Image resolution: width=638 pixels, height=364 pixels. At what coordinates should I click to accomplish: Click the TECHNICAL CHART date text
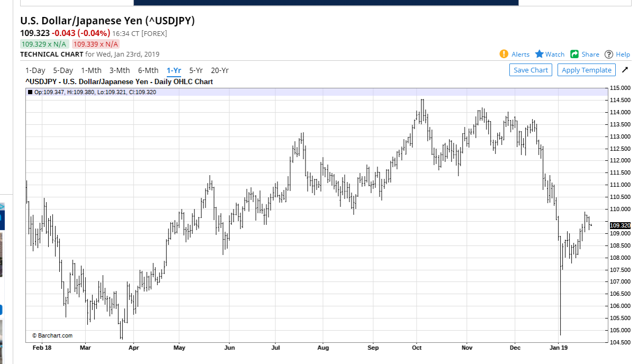(89, 54)
